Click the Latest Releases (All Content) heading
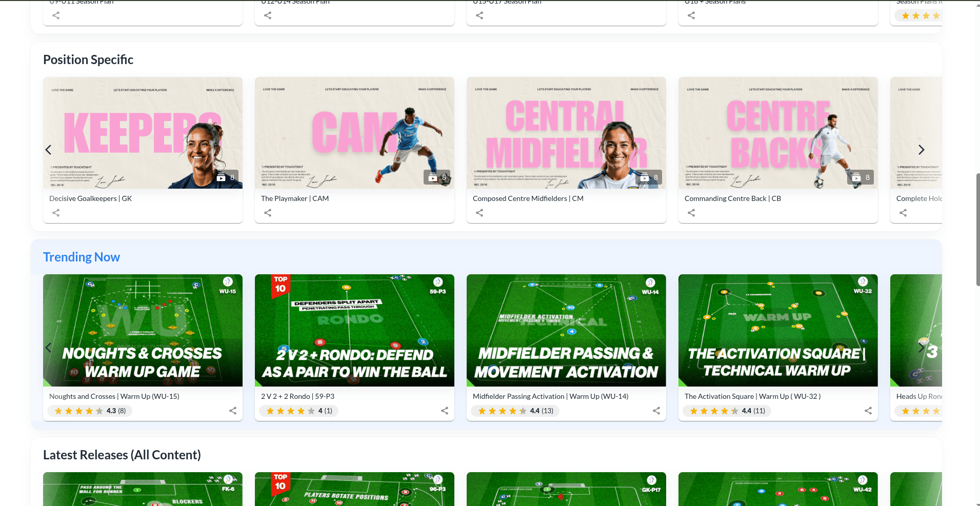 click(122, 455)
